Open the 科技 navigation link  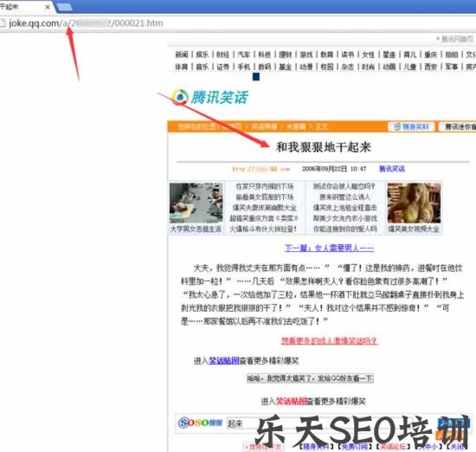[265, 55]
